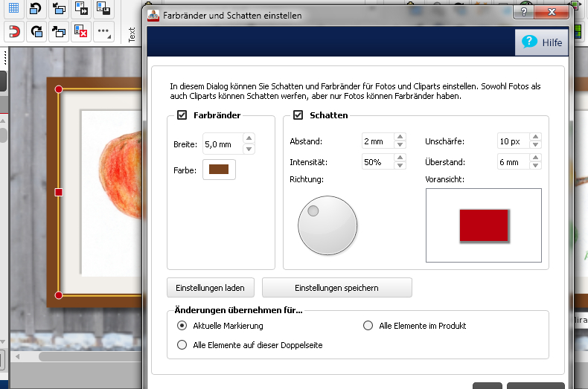The image size is (588, 389).
Task: Rotate selected object clockwise
Action: 36,31
